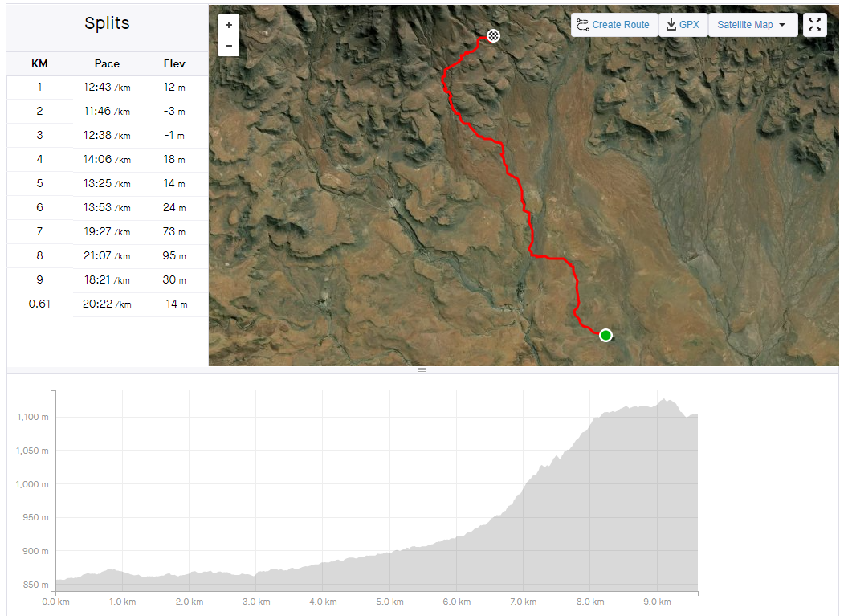The height and width of the screenshot is (616, 844).
Task: Select split row for kilometer 8
Action: [x=107, y=256]
